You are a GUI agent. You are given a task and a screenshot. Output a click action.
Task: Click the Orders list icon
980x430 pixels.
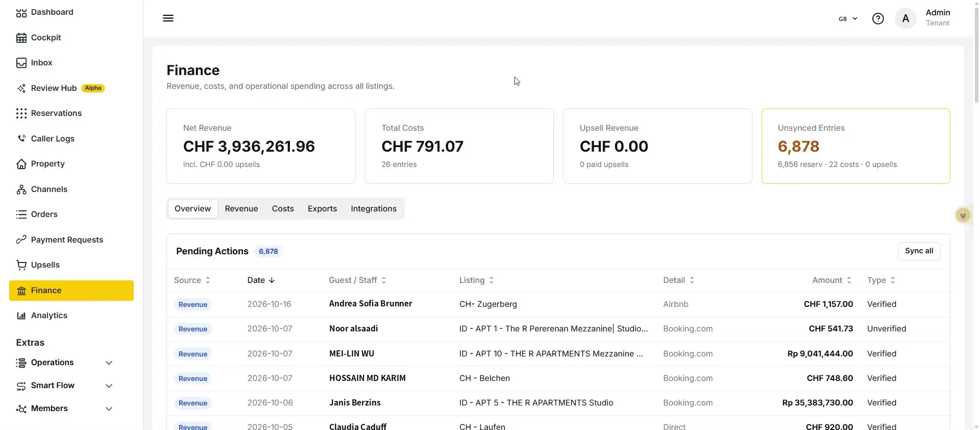pos(21,214)
